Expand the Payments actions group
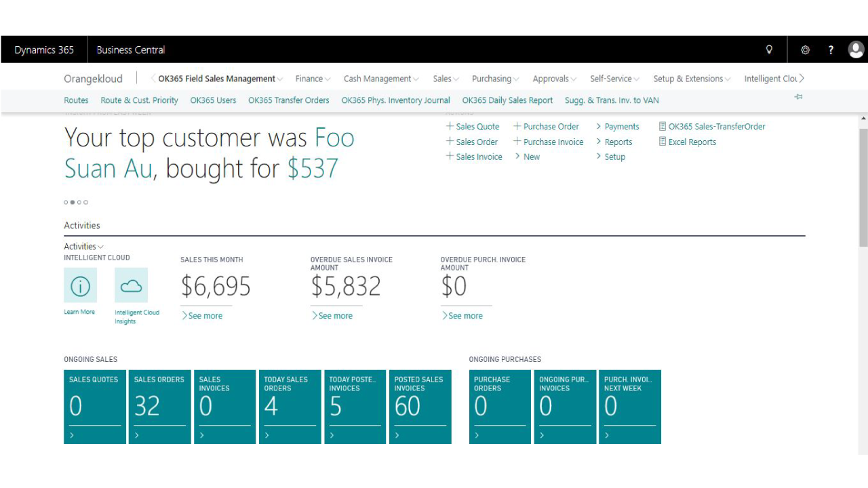Viewport: 868px width, 488px height. [x=618, y=126]
